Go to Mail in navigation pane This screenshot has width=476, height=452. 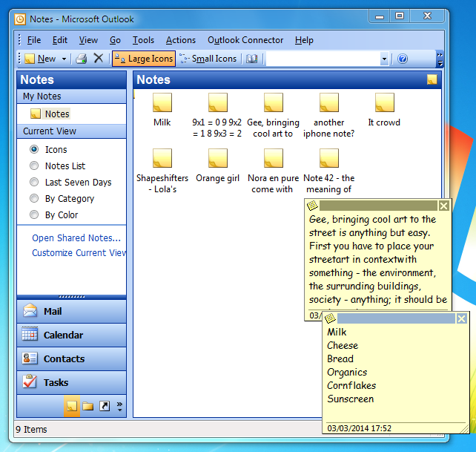[72, 312]
